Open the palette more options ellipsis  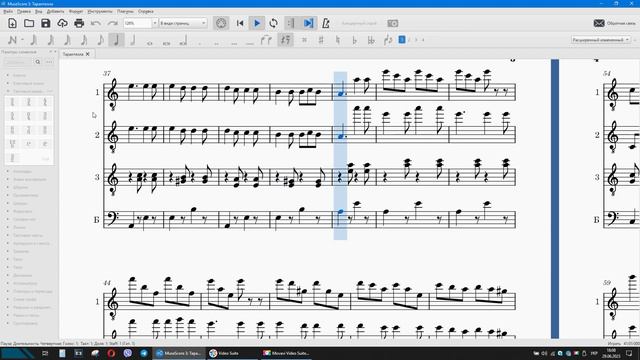click(49, 62)
